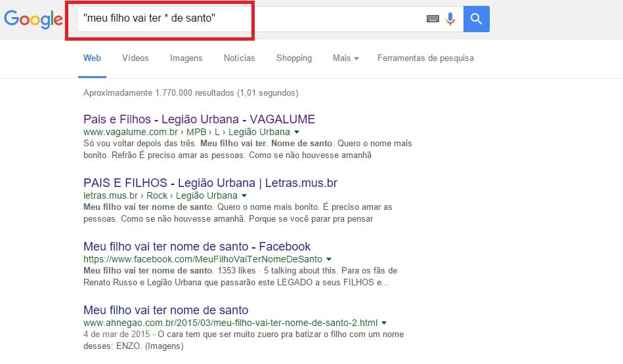This screenshot has width=623, height=364.
Task: Expand the Mais menu
Action: point(346,58)
